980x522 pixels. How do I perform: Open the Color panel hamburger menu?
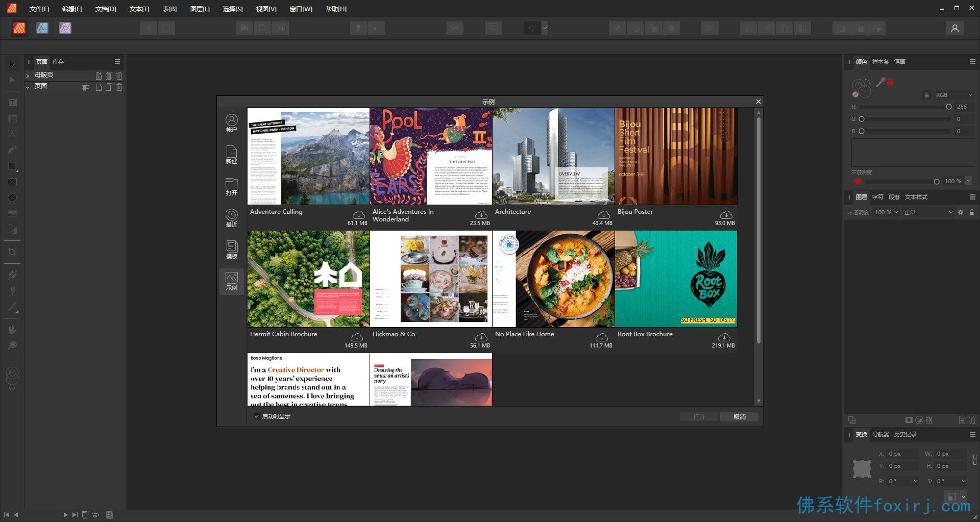pos(972,62)
